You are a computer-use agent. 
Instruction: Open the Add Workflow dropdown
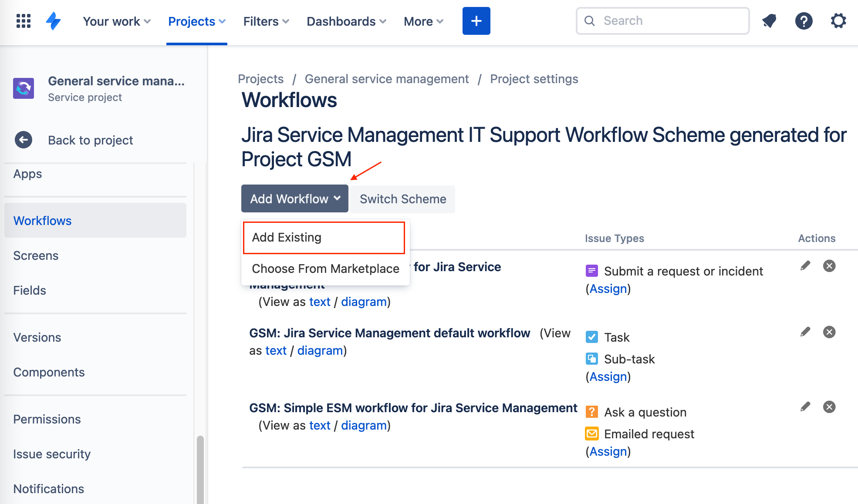pos(294,198)
